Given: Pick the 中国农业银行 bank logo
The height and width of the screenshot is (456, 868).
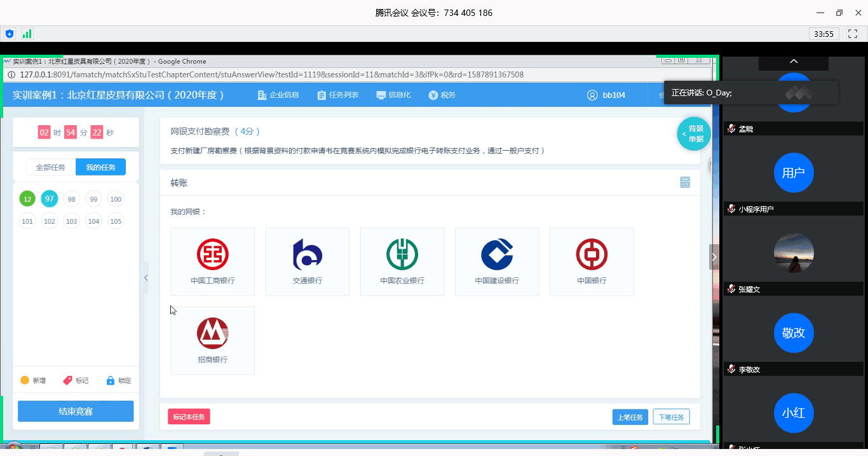Looking at the screenshot, I should pyautogui.click(x=402, y=255).
